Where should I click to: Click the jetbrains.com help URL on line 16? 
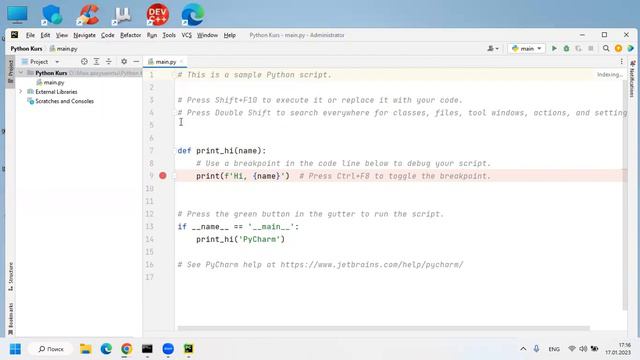point(371,264)
